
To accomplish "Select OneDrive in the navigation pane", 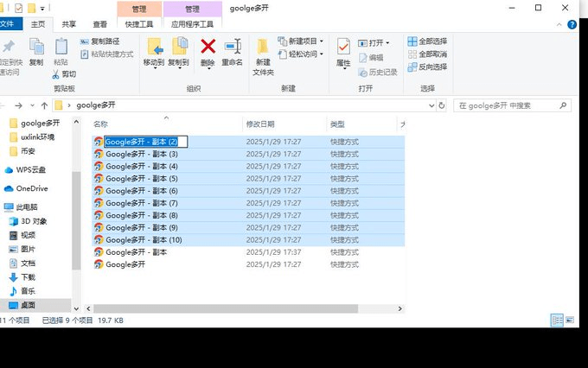I will coord(31,188).
